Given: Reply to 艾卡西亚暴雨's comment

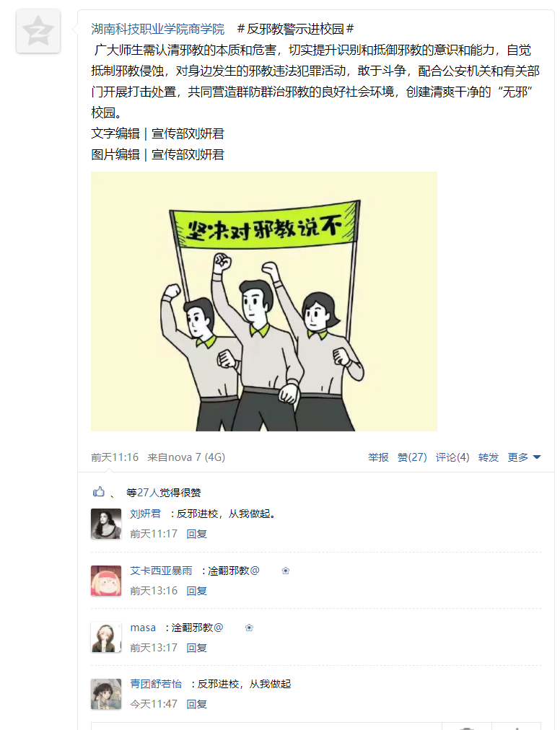Looking at the screenshot, I should [x=196, y=591].
